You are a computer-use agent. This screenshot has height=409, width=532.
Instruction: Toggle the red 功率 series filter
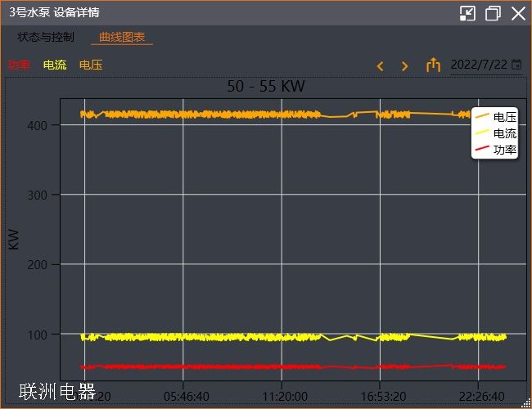point(19,65)
